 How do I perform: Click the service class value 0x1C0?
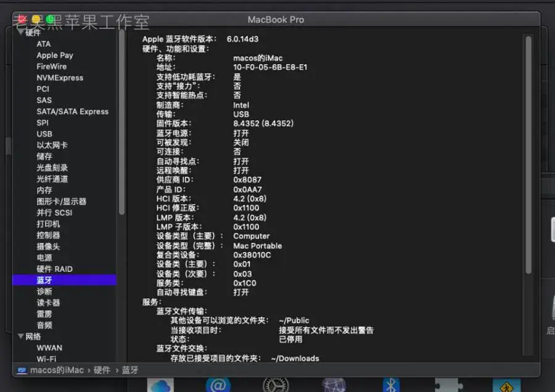click(x=245, y=283)
